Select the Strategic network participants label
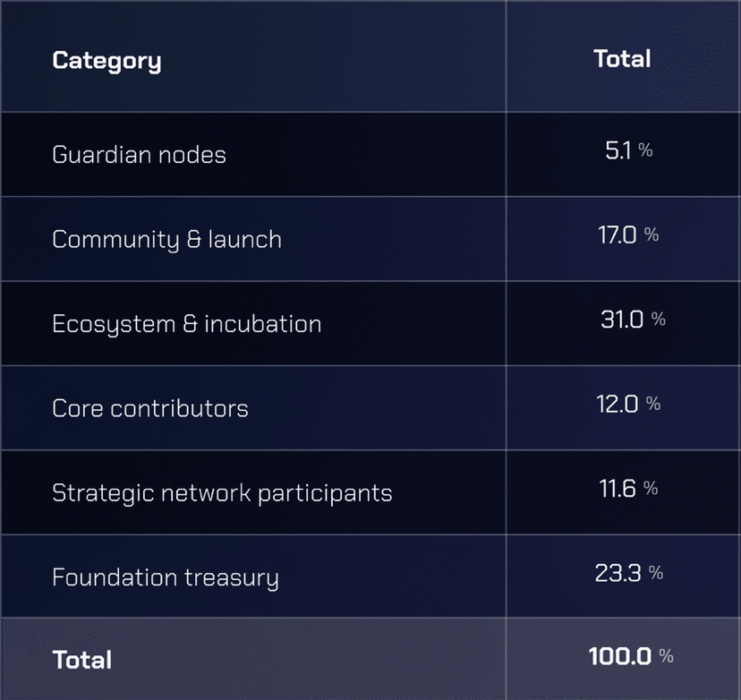 pyautogui.click(x=222, y=493)
